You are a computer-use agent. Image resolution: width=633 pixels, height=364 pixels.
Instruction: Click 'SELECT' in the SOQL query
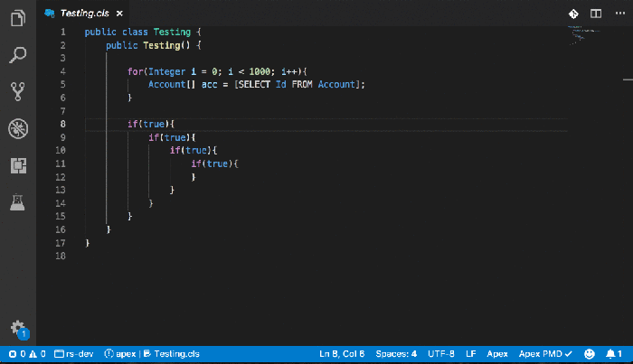254,84
